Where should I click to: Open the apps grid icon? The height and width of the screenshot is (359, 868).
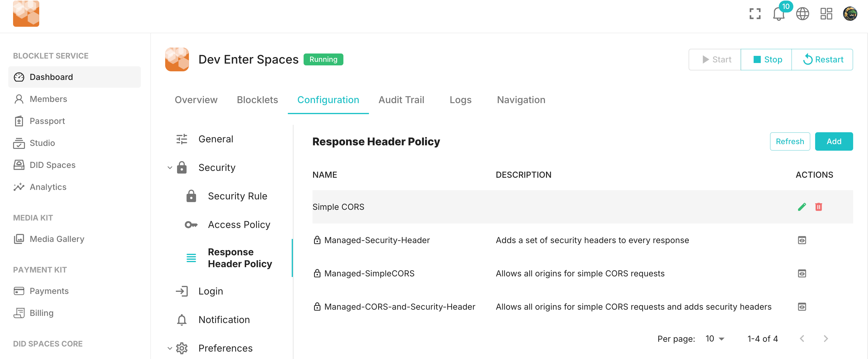826,14
